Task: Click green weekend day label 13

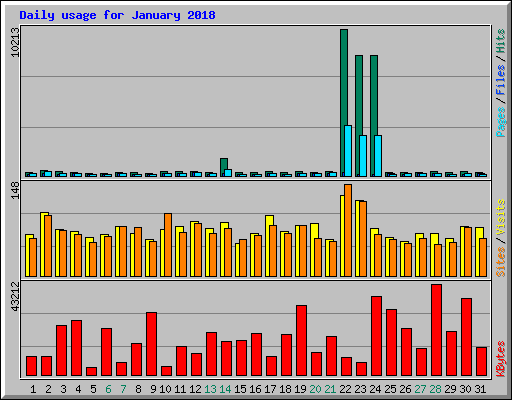Action: click(210, 389)
